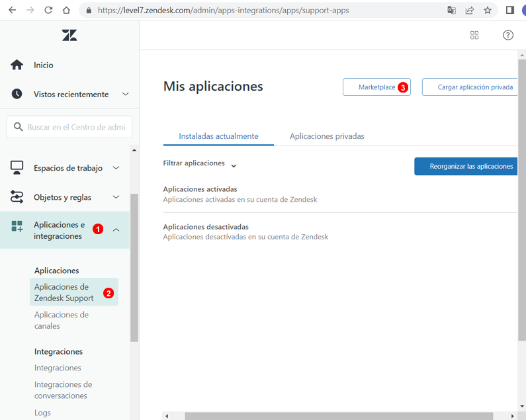Click the Zendesk logo in sidebar
The height and width of the screenshot is (420, 526).
69,35
